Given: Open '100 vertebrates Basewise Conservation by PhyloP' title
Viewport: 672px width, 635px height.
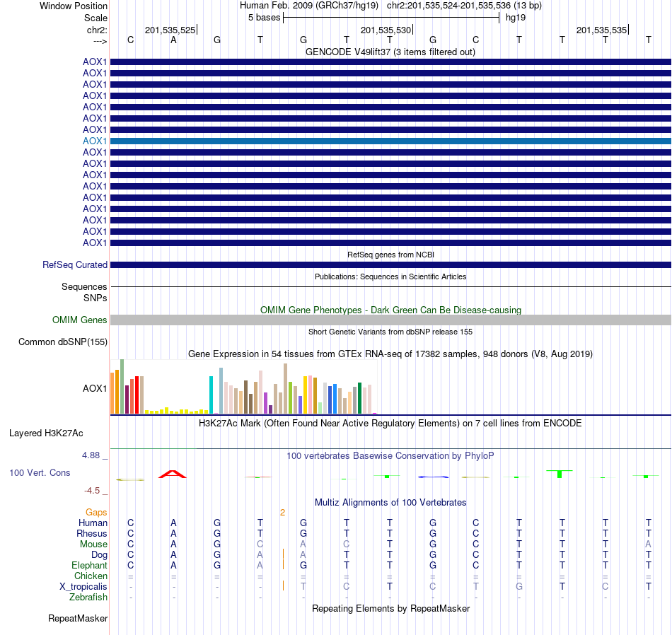Looking at the screenshot, I should coord(390,456).
